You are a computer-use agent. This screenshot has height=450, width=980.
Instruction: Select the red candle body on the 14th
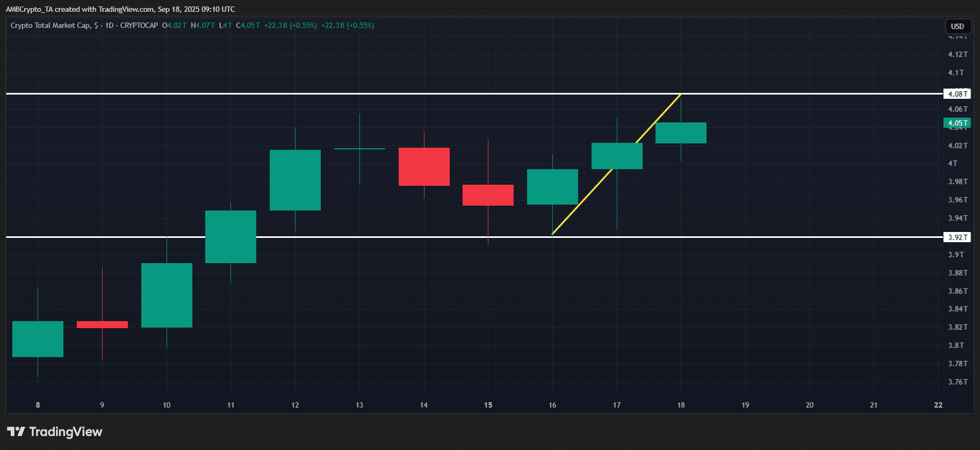[424, 166]
